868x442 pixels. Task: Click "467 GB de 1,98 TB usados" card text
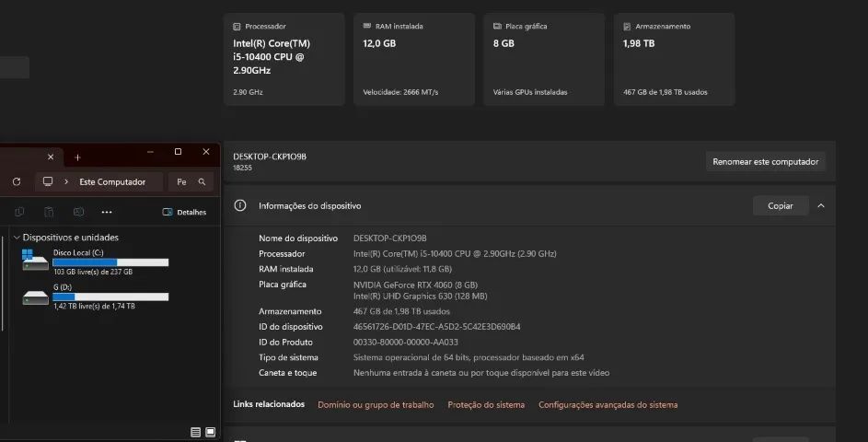pyautogui.click(x=665, y=92)
